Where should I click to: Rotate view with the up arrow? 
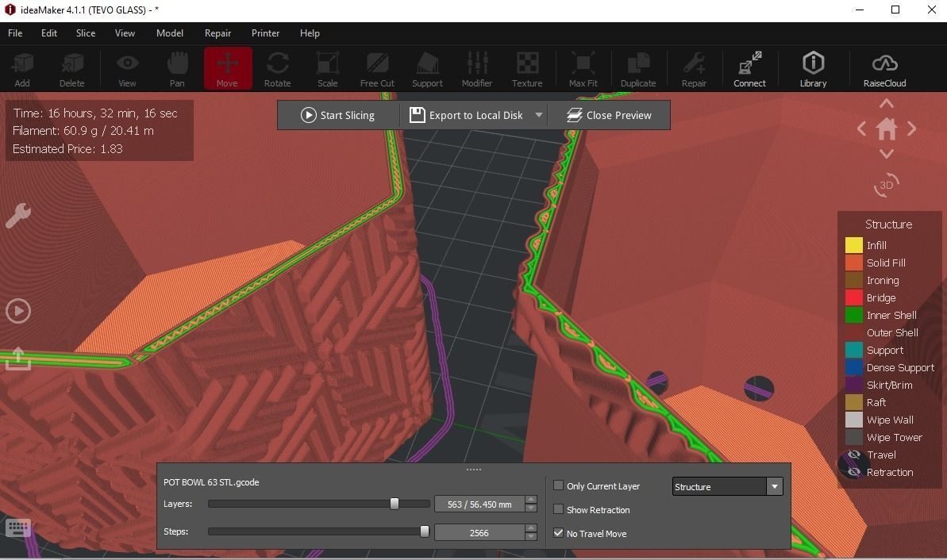pos(887,104)
